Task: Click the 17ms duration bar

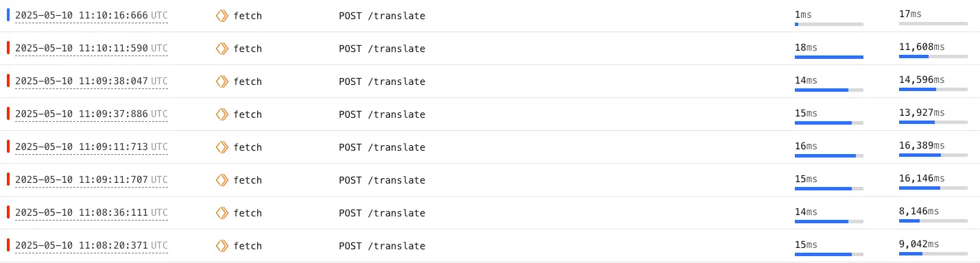Action: click(x=933, y=24)
